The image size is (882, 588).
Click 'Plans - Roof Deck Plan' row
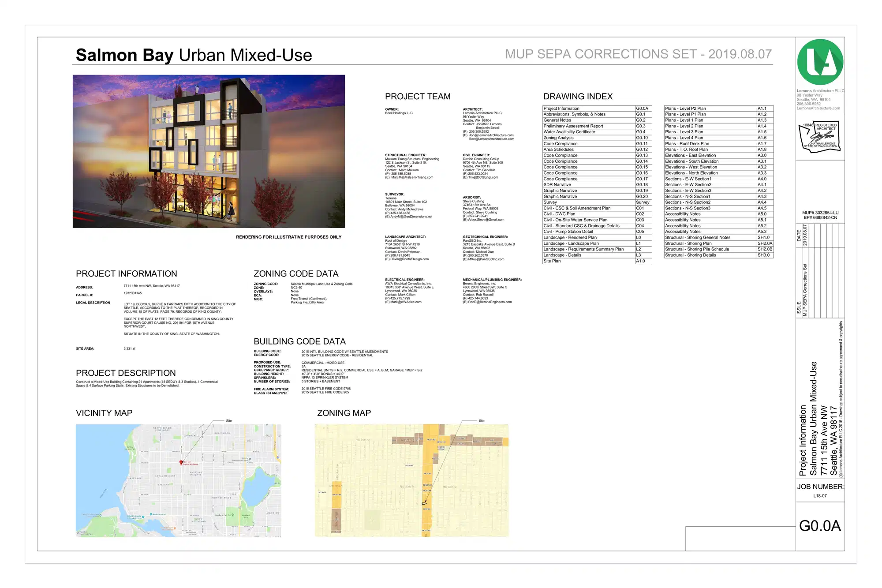(719, 144)
